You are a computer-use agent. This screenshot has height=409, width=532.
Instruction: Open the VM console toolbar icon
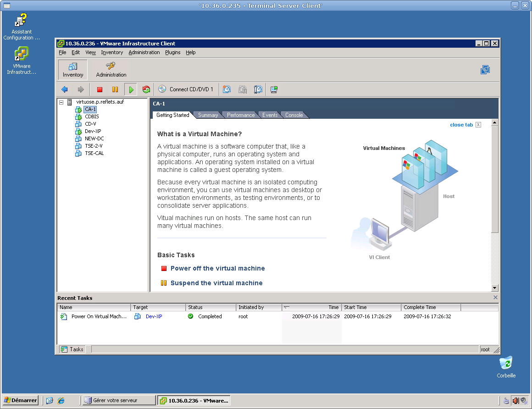[x=274, y=89]
